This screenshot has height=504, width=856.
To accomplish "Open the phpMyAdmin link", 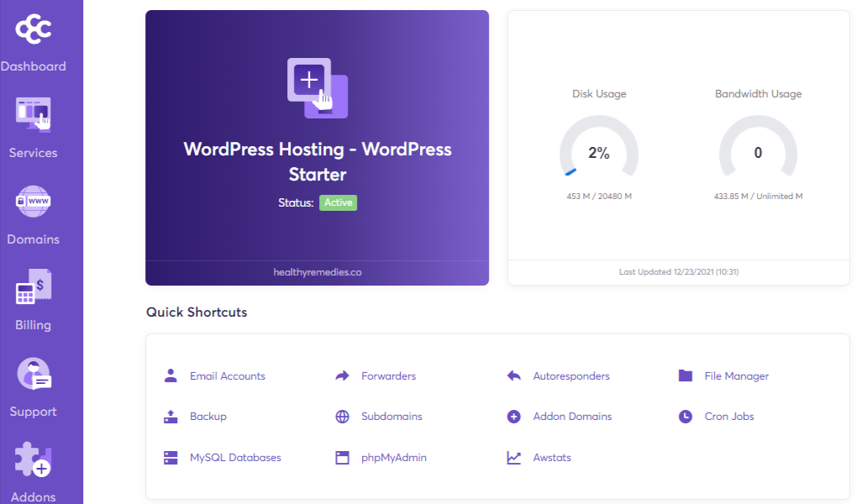I will tap(394, 458).
